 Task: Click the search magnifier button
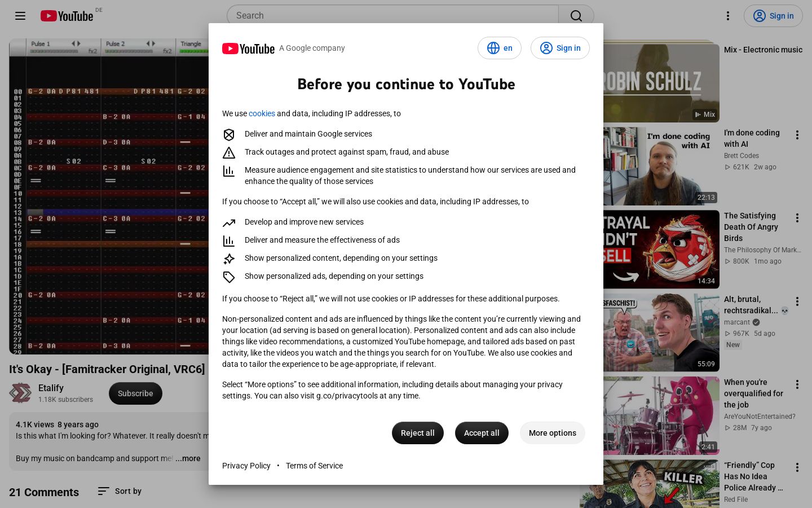click(x=576, y=16)
